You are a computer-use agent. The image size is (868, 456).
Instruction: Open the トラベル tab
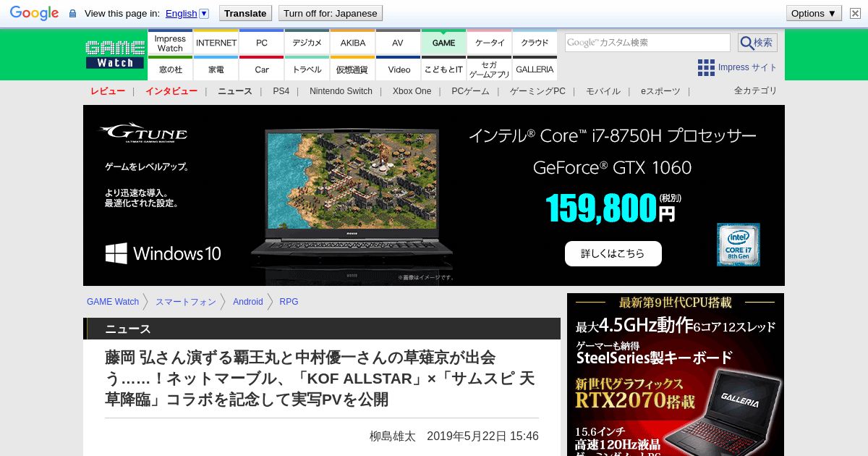click(x=307, y=69)
